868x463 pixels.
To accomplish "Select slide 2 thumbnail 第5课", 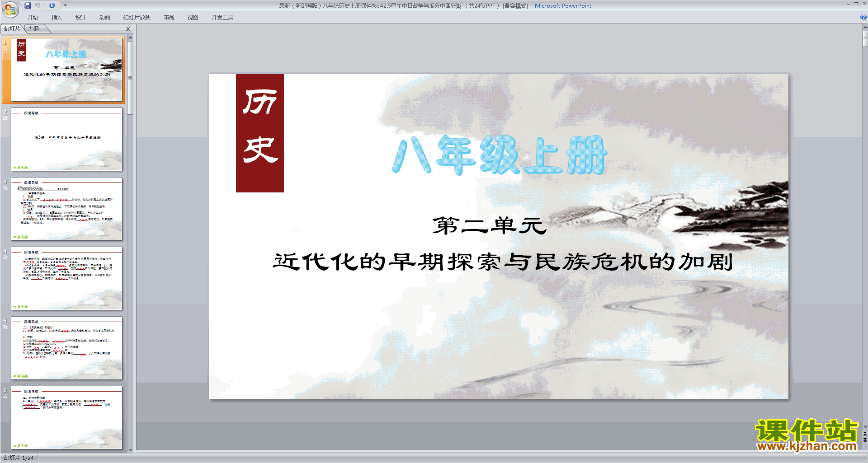I will 66,139.
